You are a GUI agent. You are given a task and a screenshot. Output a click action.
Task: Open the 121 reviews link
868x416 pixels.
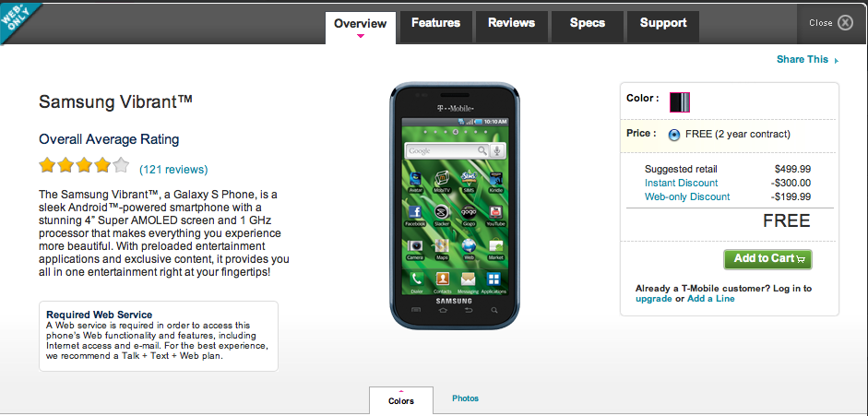click(173, 170)
